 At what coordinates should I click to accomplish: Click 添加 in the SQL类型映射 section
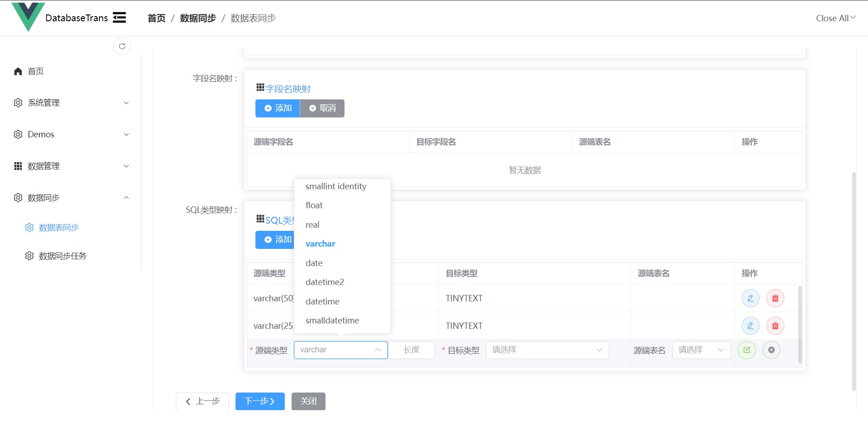(x=275, y=240)
